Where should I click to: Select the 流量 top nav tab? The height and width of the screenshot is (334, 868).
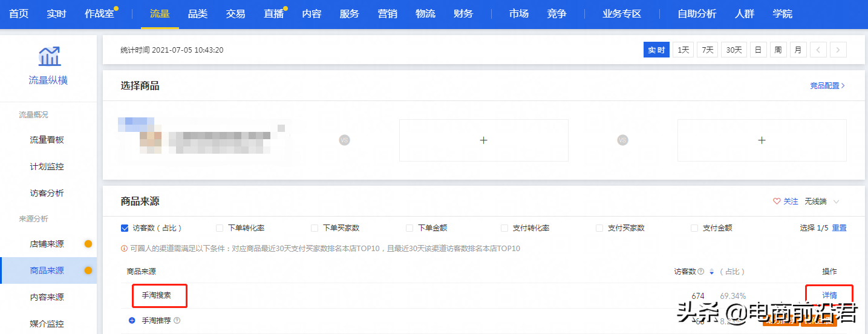(x=160, y=14)
